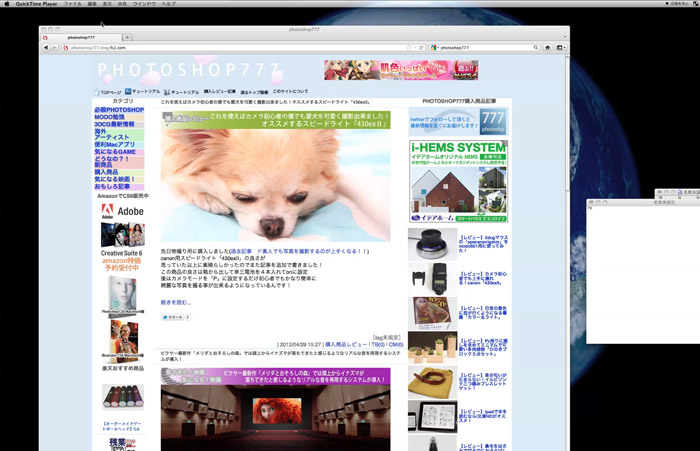Click the TOPページ navigation link
Screen dimensions: 700x451
click(111, 92)
